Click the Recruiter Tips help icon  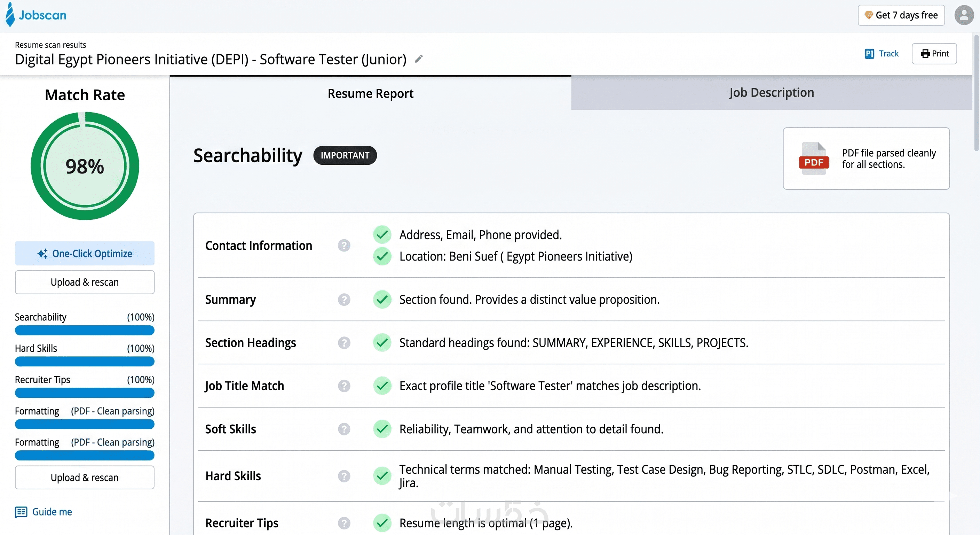click(x=344, y=523)
